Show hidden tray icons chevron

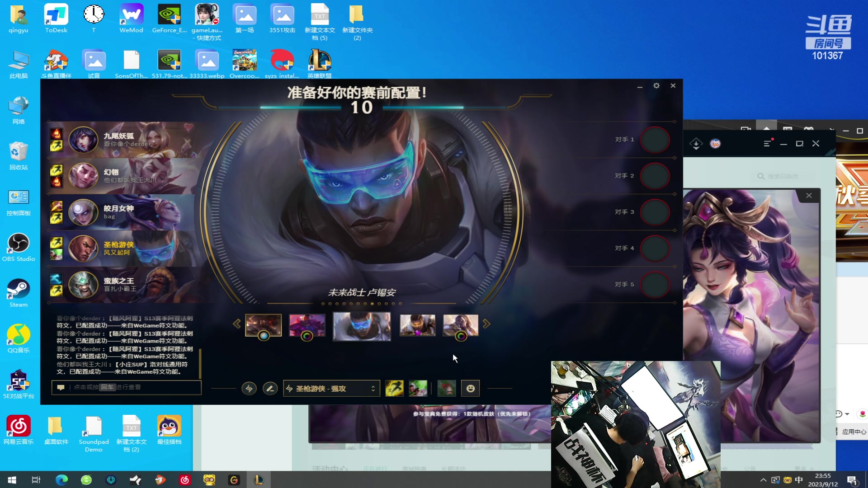click(x=763, y=480)
